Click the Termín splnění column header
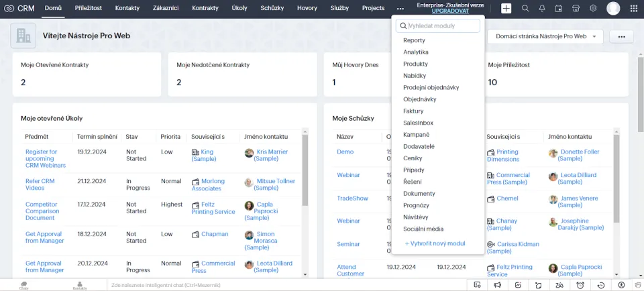This screenshot has height=291, width=644. click(x=97, y=137)
